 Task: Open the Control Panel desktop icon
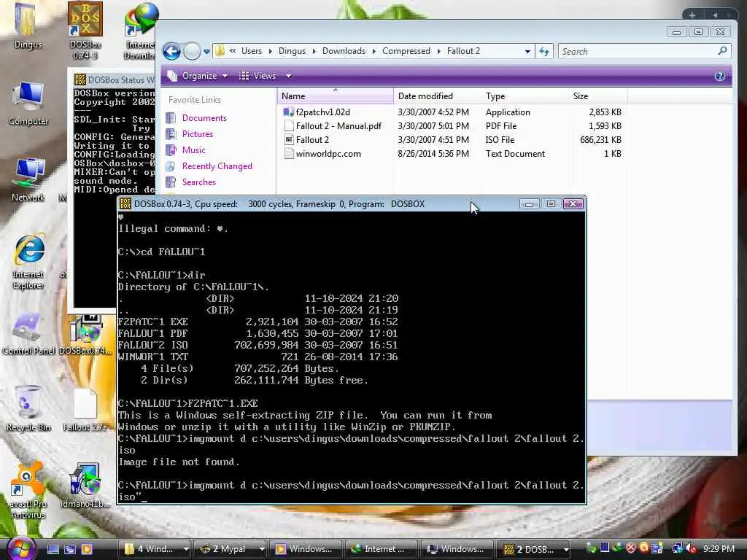pyautogui.click(x=28, y=334)
